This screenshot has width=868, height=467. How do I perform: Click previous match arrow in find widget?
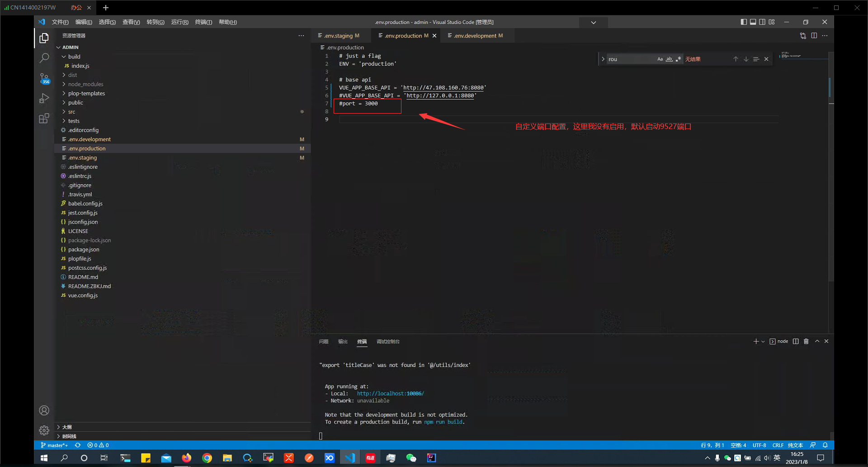point(736,59)
